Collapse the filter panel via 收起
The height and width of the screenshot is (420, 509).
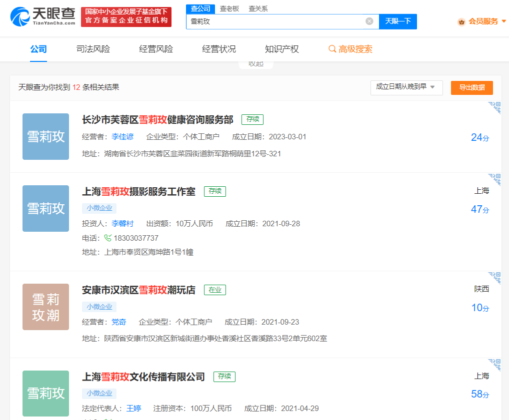[255, 64]
